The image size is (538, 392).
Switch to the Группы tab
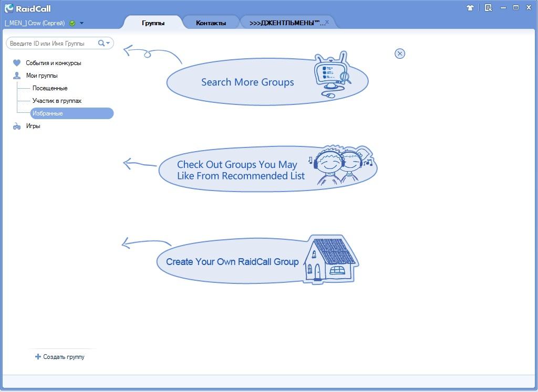(153, 23)
